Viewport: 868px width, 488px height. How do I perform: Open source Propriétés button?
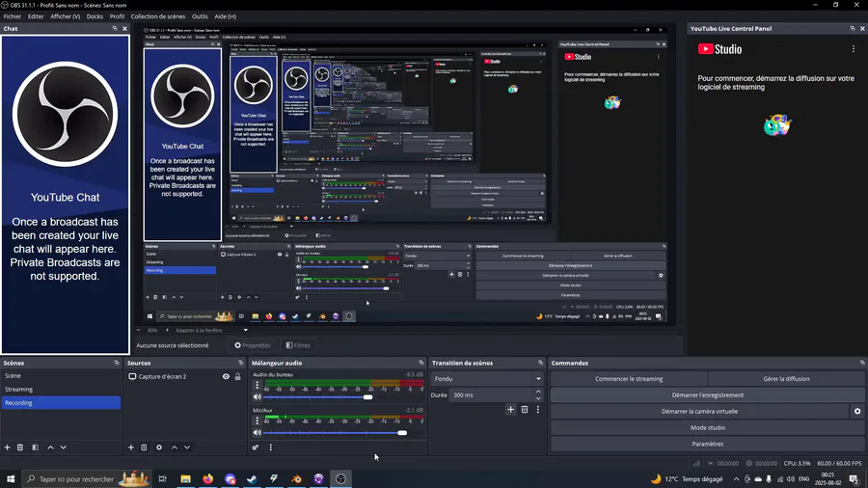tap(253, 345)
